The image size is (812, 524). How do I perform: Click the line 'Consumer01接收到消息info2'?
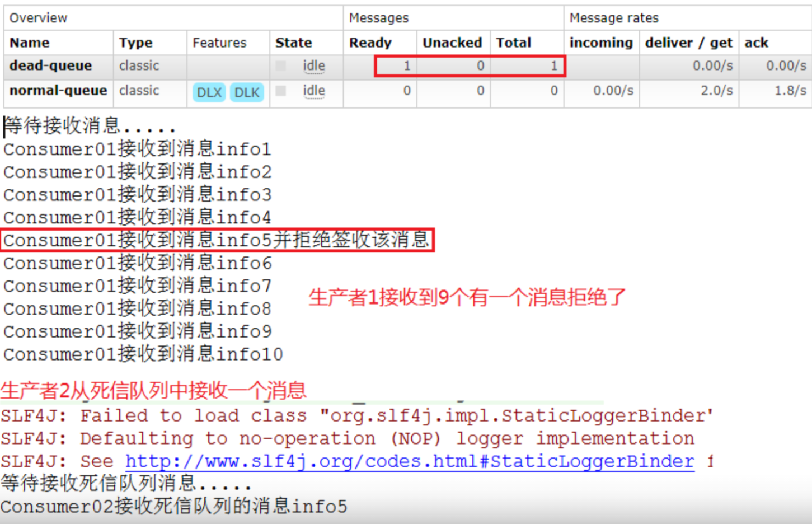point(138,172)
